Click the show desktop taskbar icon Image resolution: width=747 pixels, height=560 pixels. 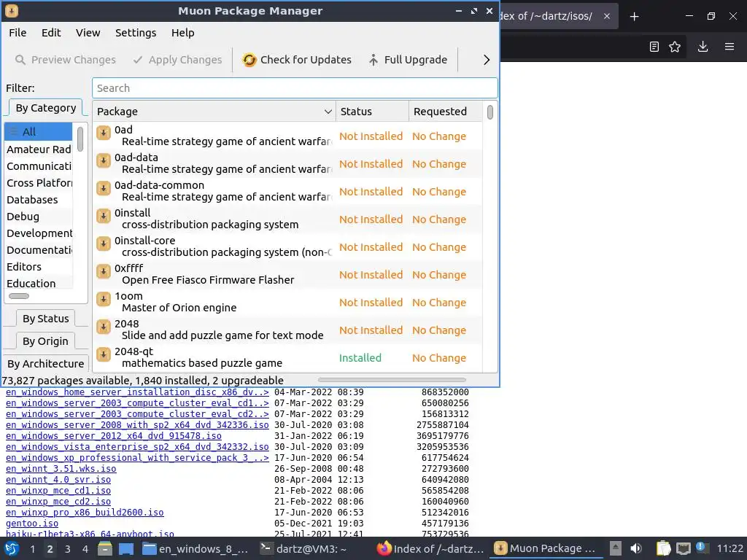(x=126, y=548)
